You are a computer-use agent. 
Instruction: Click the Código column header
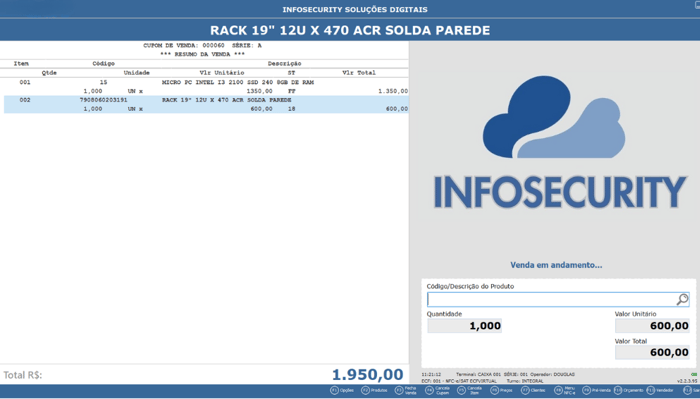[104, 64]
